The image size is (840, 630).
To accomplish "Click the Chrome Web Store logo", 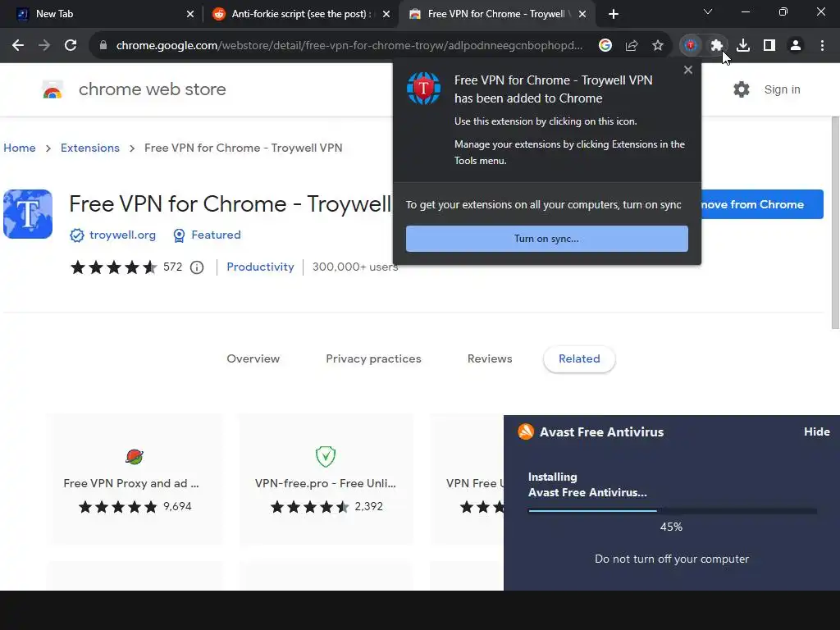I will pyautogui.click(x=52, y=89).
